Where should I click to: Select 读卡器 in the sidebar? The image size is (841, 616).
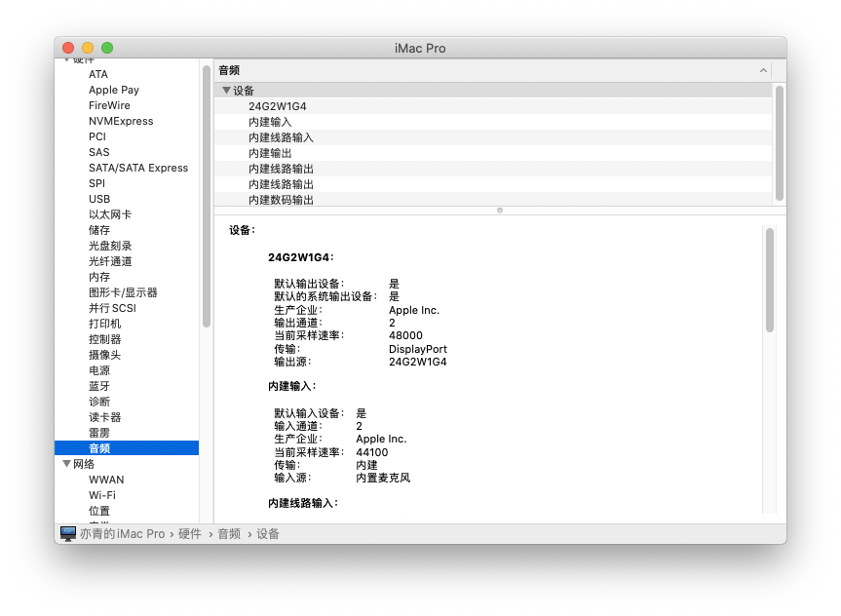tap(104, 416)
